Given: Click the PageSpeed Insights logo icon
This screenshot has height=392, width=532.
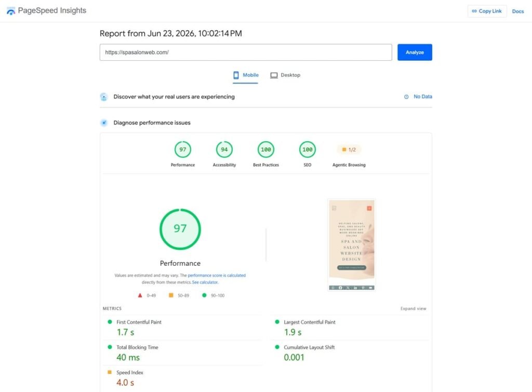Looking at the screenshot, I should pos(11,11).
